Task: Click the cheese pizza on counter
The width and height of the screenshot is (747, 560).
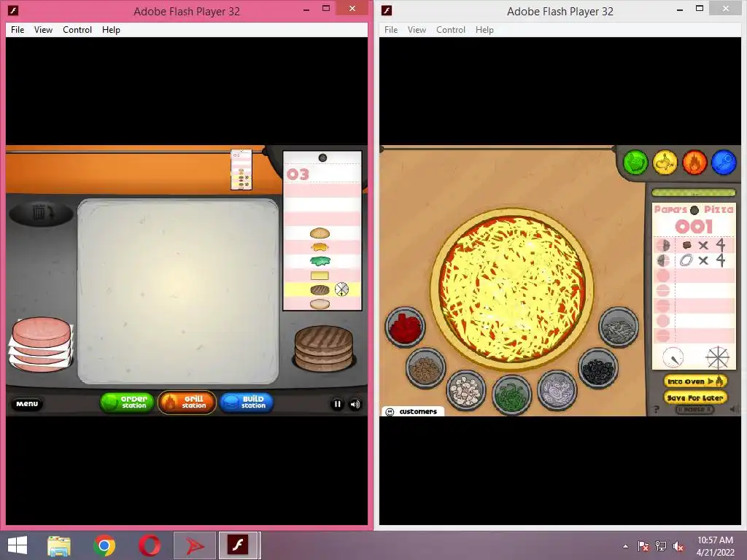Action: click(511, 289)
